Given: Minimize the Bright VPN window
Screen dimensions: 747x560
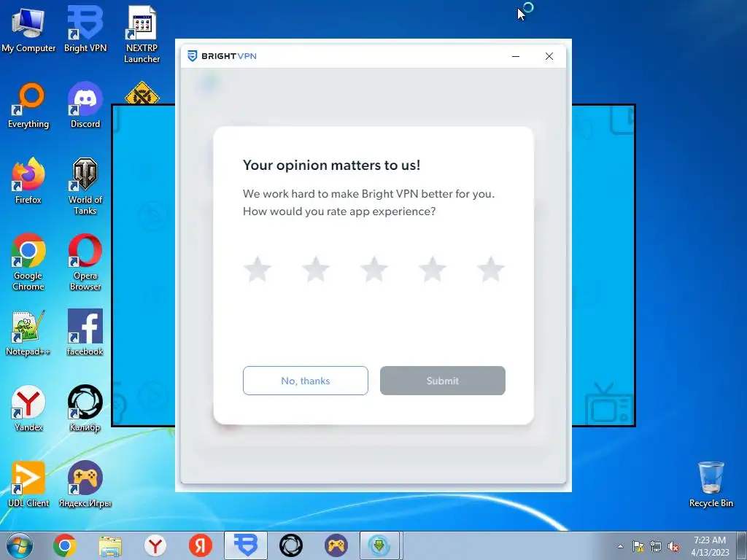Looking at the screenshot, I should click(x=516, y=56).
